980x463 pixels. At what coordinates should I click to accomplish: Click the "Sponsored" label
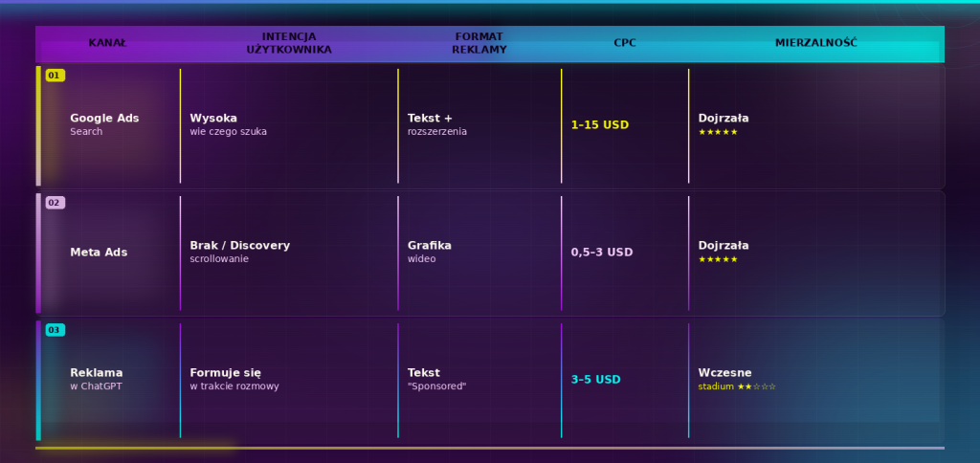[x=436, y=386]
